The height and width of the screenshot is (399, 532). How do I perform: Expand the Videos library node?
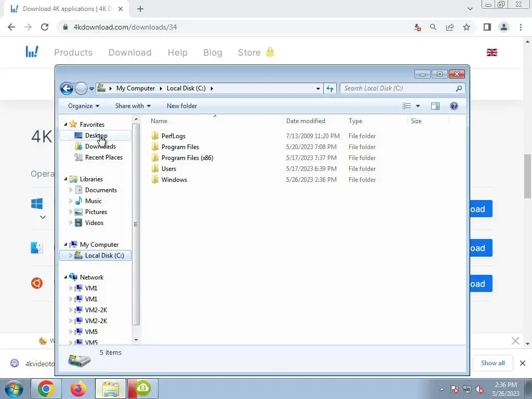point(71,223)
